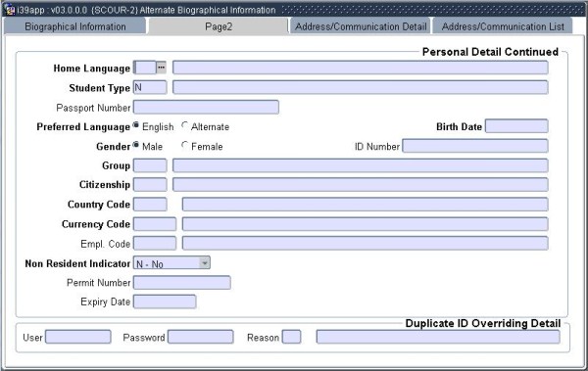Click the i39app title bar icon
The height and width of the screenshot is (371, 588).
pos(9,10)
